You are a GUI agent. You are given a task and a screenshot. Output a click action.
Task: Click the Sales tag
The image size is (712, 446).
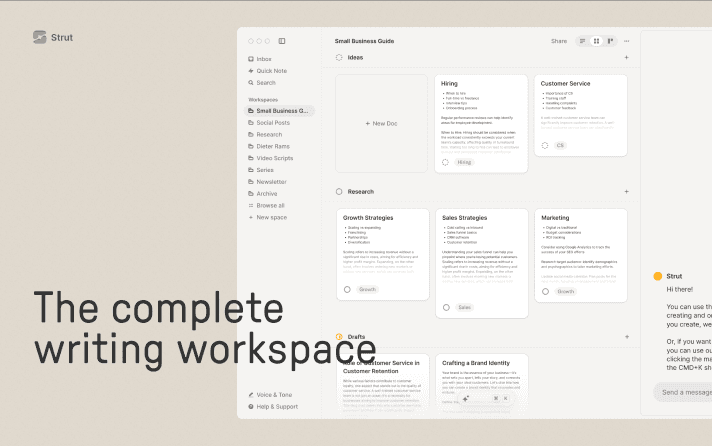465,307
